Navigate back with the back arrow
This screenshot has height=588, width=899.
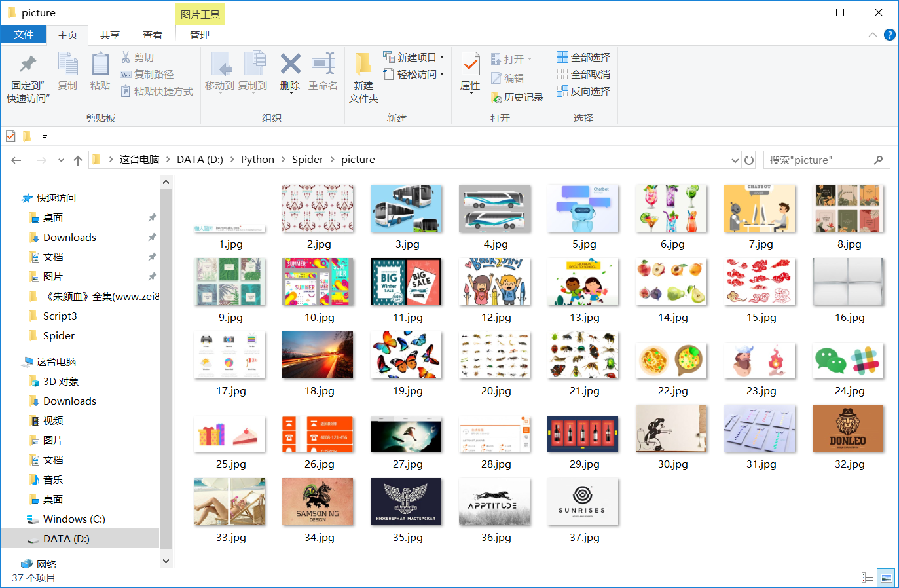click(16, 159)
